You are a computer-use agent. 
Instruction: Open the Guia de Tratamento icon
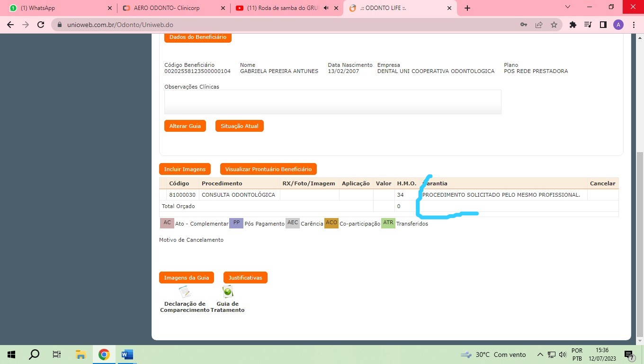point(228,292)
